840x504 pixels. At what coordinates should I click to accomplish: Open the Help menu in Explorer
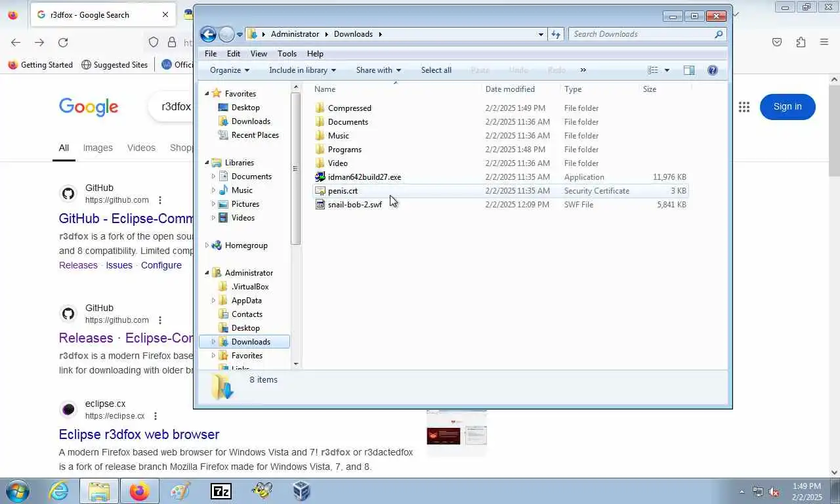point(315,54)
